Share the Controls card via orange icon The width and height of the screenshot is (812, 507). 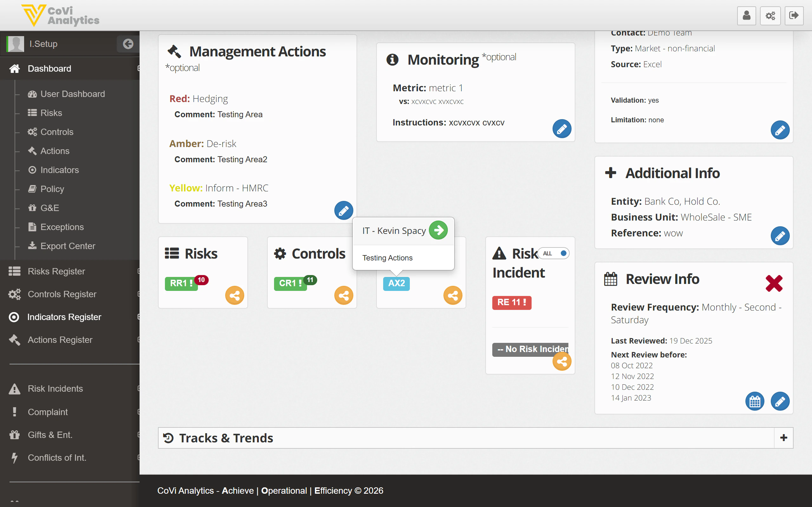(x=344, y=295)
